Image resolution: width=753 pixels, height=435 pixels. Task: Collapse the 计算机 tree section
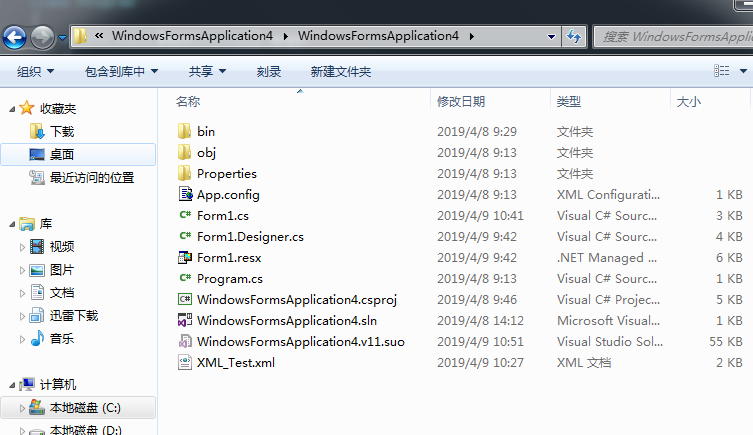pyautogui.click(x=12, y=385)
